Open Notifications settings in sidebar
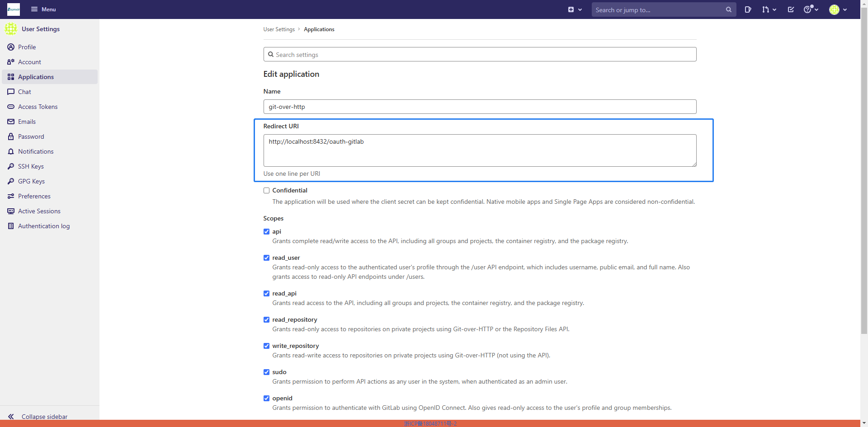Image resolution: width=868 pixels, height=427 pixels. click(x=36, y=151)
